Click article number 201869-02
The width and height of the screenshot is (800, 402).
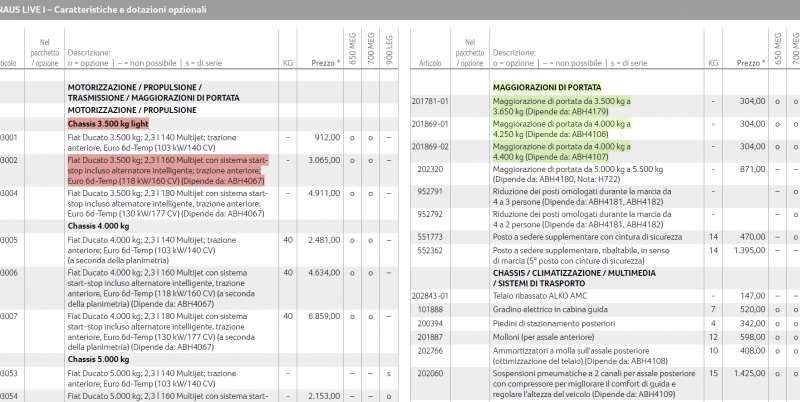[430, 146]
